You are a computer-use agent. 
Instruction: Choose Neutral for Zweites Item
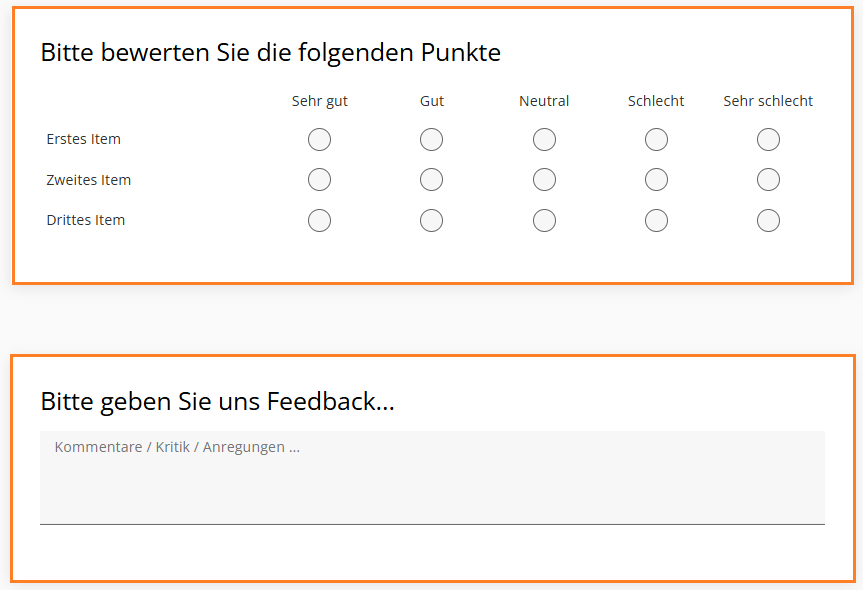(x=544, y=180)
